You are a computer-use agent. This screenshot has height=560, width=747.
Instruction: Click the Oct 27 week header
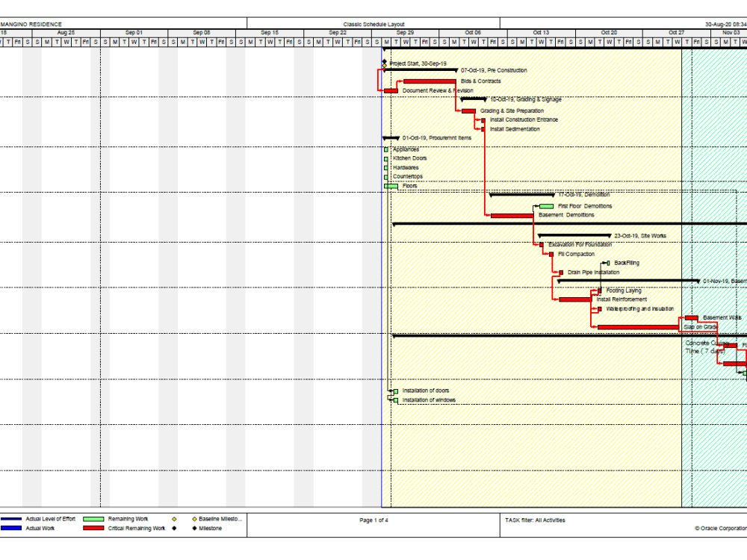point(677,33)
